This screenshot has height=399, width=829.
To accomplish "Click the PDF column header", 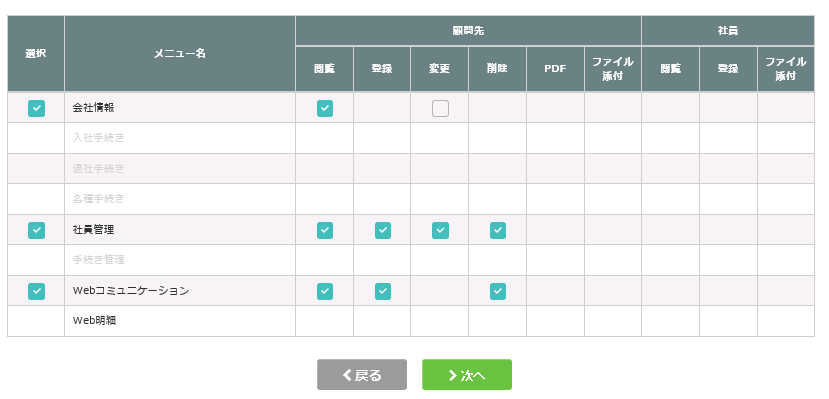I will (x=555, y=69).
